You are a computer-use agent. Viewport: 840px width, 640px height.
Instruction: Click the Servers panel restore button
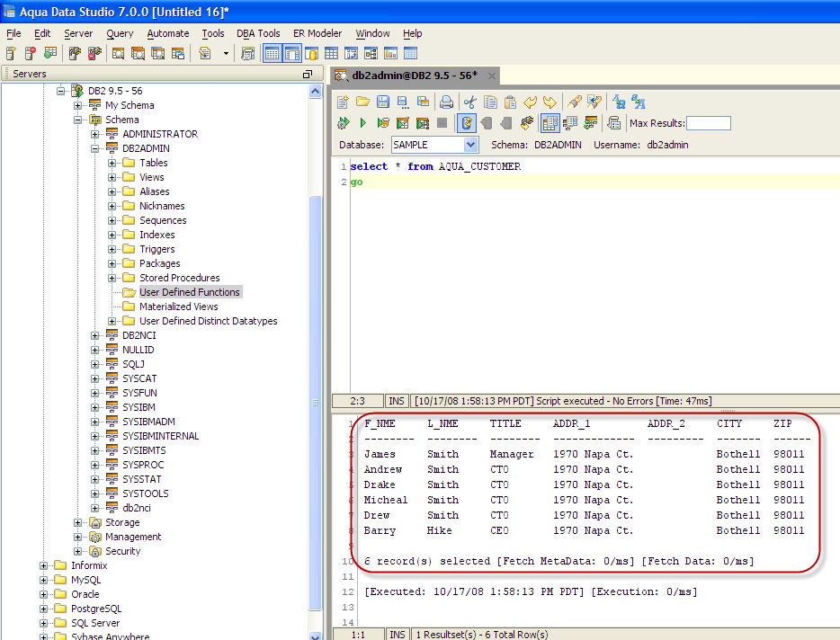(x=308, y=75)
